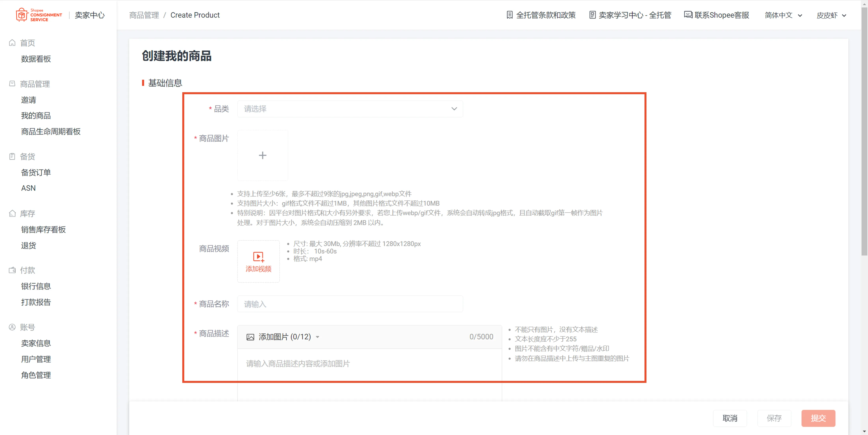Click the plus icon to add product image

tap(263, 155)
